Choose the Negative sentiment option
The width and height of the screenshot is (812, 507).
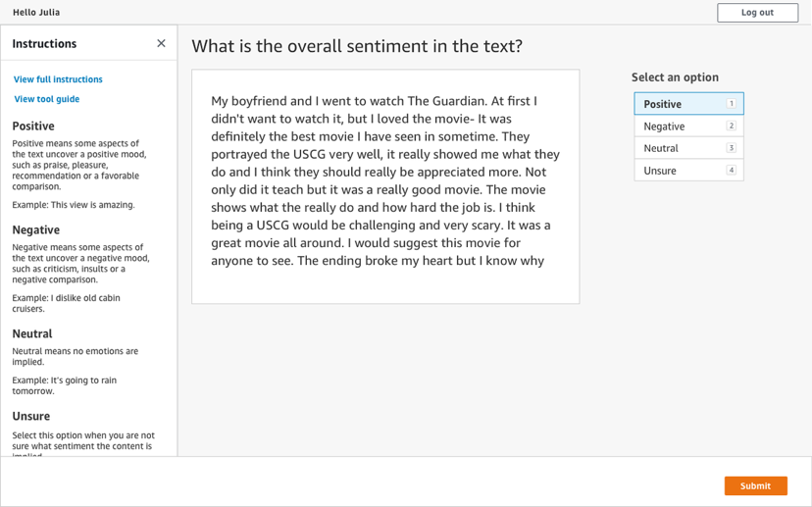[677, 127]
